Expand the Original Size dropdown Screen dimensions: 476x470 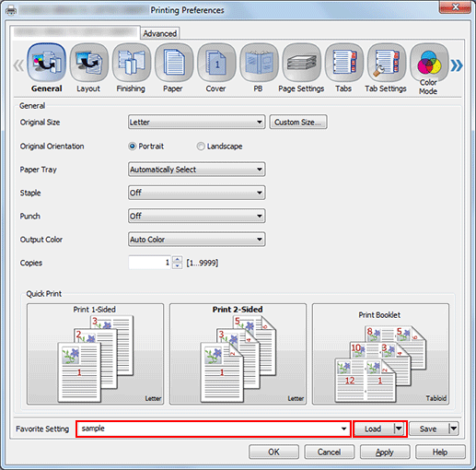pyautogui.click(x=196, y=123)
